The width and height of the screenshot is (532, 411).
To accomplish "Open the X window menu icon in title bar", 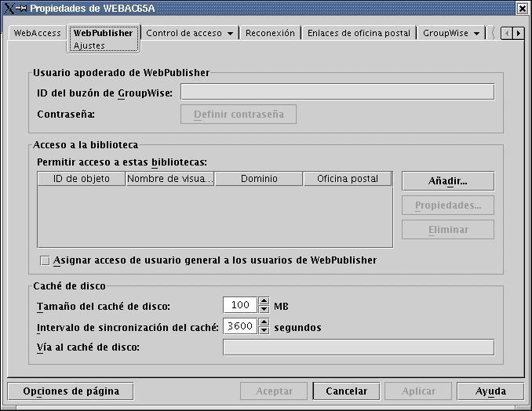I will [9, 8].
